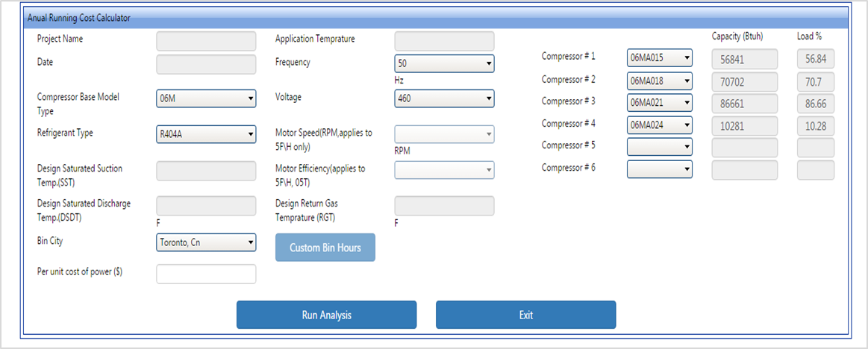868x349 pixels.
Task: Click the Bin City label
Action: click(x=50, y=241)
